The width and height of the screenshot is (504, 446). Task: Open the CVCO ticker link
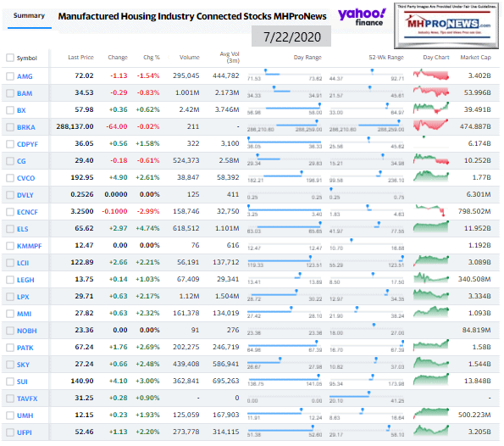click(x=25, y=178)
